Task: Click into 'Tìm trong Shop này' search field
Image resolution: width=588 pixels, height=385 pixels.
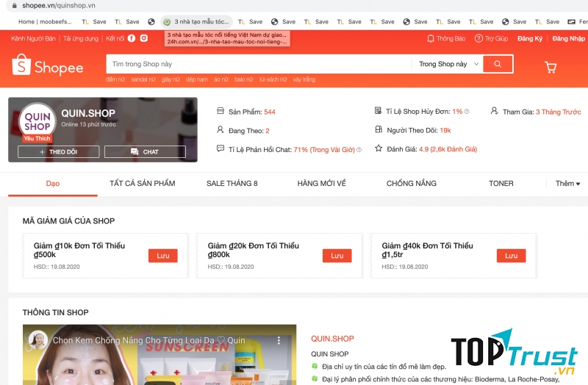Action: pyautogui.click(x=259, y=64)
